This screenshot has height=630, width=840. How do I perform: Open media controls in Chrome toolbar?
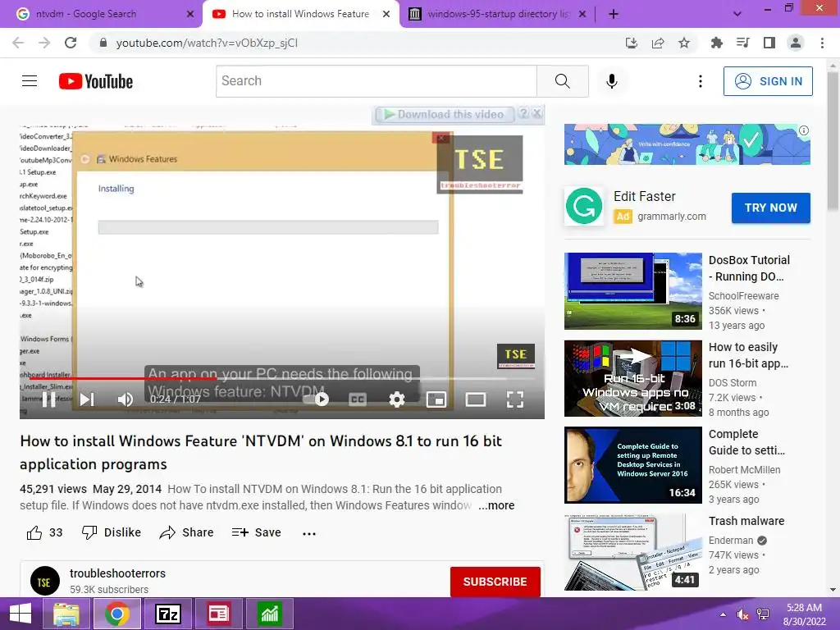click(x=742, y=43)
